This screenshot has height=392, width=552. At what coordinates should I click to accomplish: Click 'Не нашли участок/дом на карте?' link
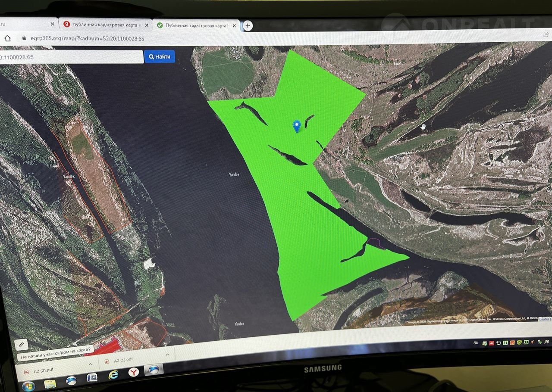[56, 352]
